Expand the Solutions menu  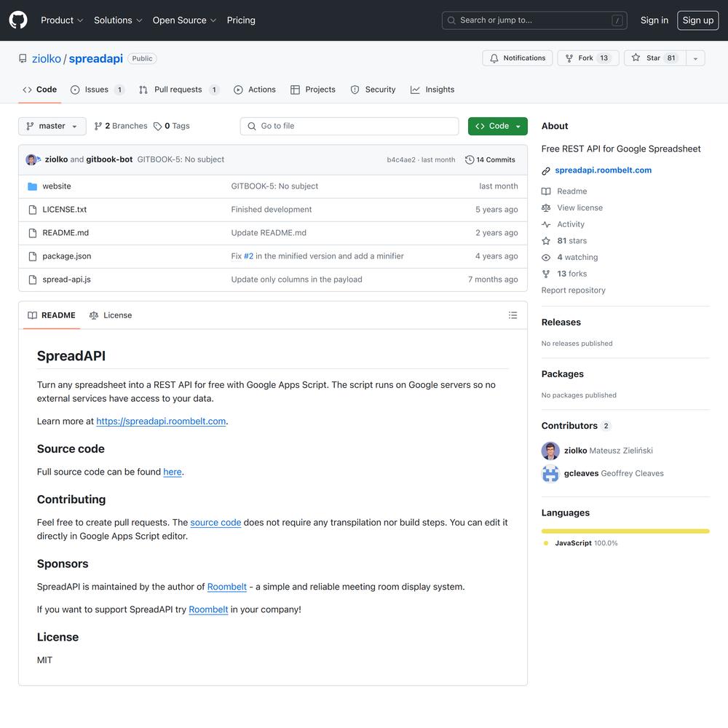(118, 20)
